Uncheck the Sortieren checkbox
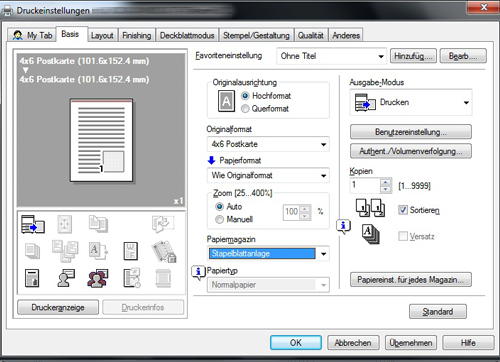Screen dimensions: 500x362 point(403,210)
